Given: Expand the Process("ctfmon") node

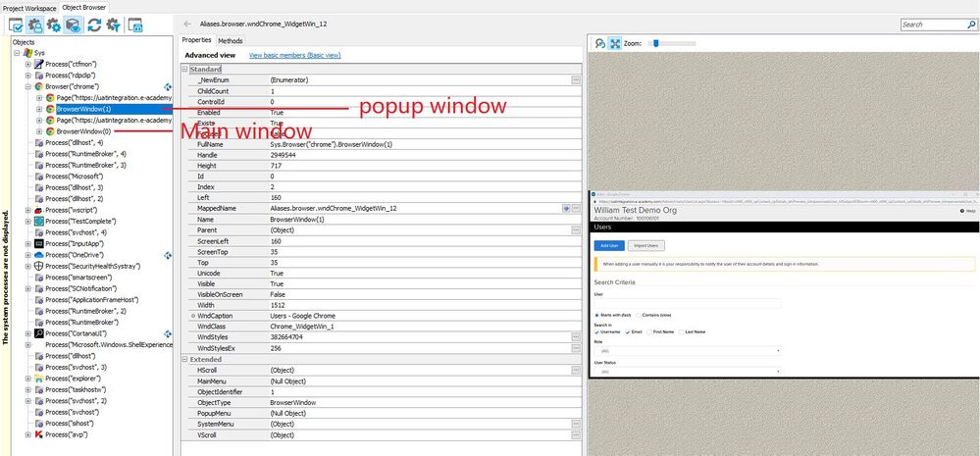Looking at the screenshot, I should pos(28,65).
